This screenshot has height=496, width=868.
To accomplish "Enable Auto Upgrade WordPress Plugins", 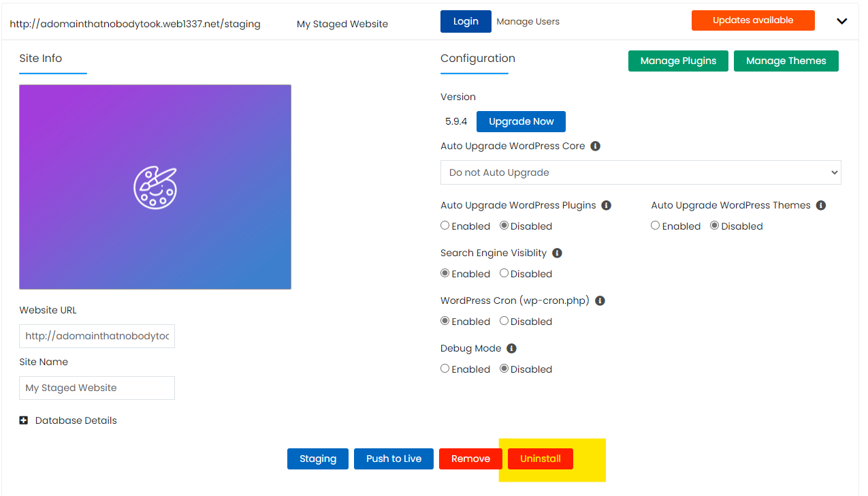I will tap(445, 226).
